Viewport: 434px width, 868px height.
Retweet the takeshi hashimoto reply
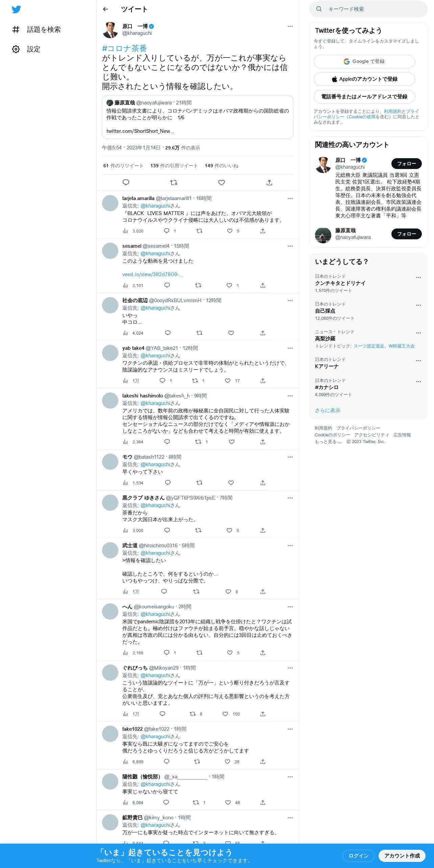(x=198, y=442)
